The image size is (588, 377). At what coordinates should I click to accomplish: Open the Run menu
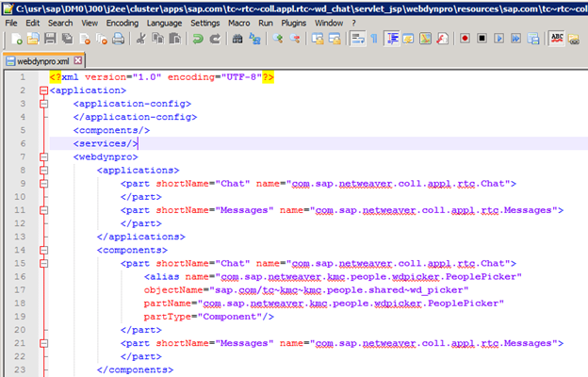[x=266, y=24]
